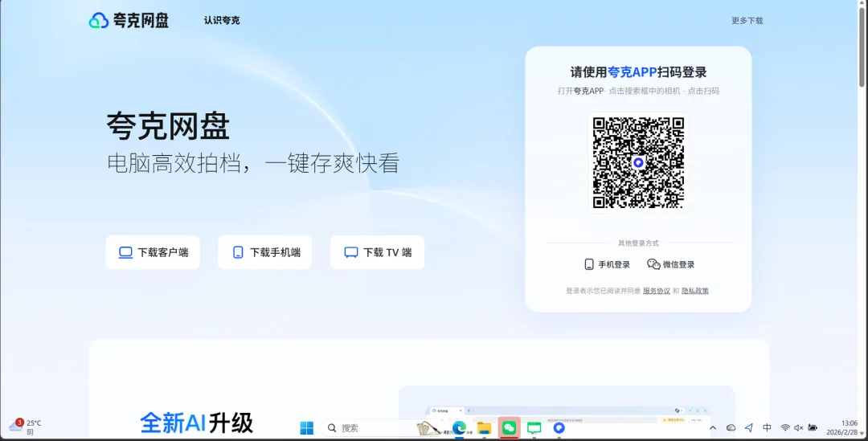Open the green chat bubble taskbar app
868x441 pixels.
pyautogui.click(x=534, y=427)
